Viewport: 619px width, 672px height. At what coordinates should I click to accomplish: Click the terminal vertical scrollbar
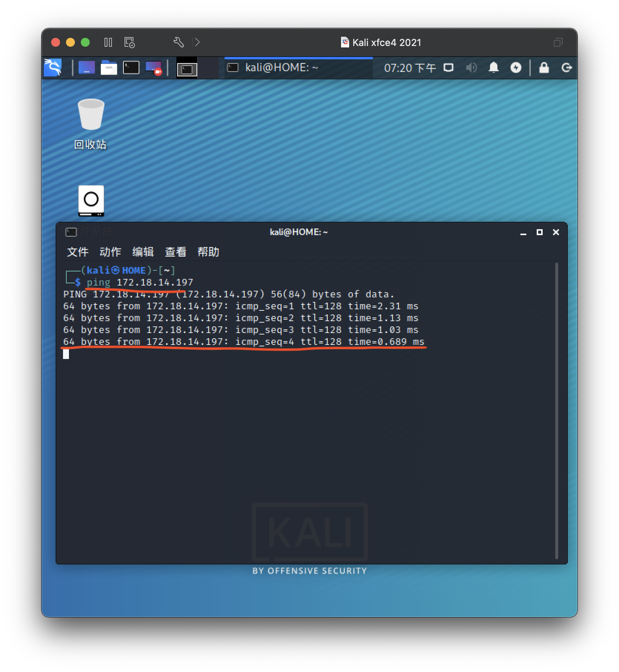tap(556, 411)
